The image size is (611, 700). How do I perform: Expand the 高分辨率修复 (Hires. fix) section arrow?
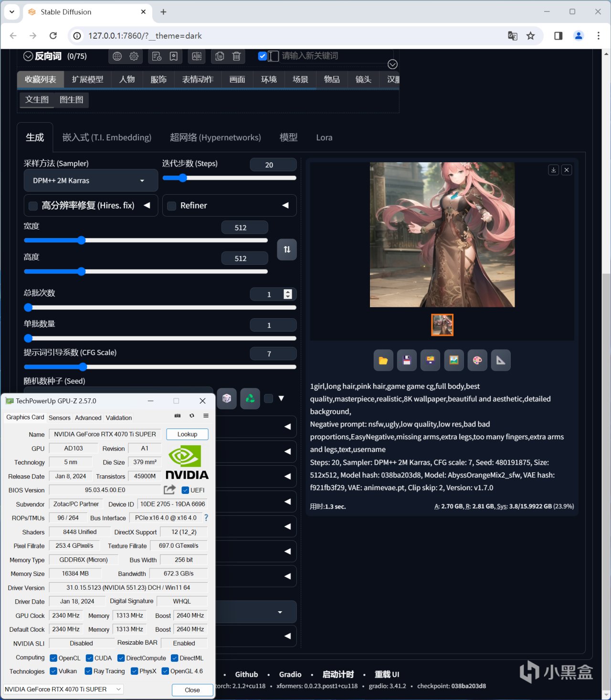[x=147, y=205]
